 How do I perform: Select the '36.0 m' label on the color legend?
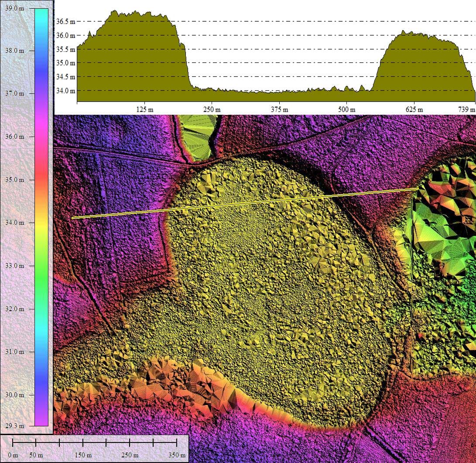(x=14, y=137)
